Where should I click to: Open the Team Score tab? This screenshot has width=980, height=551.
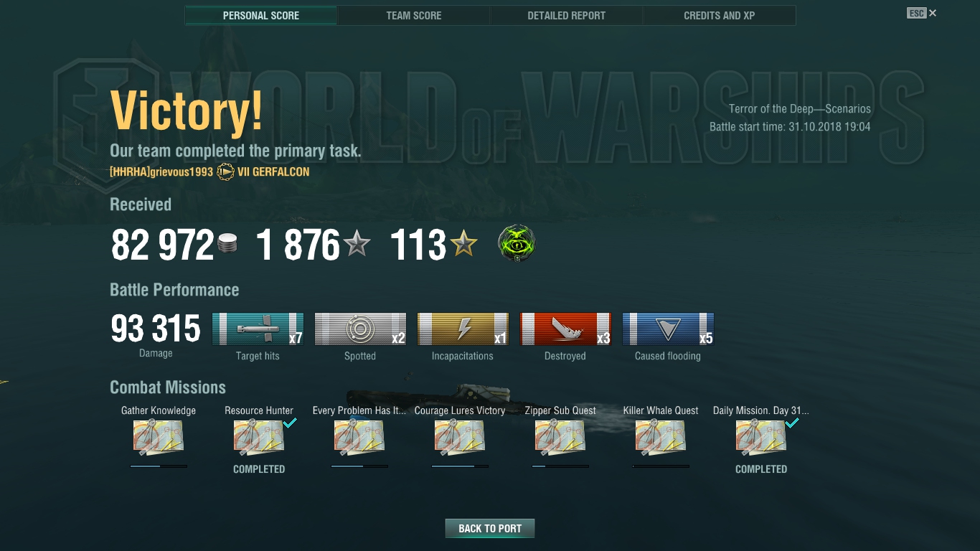pos(414,15)
